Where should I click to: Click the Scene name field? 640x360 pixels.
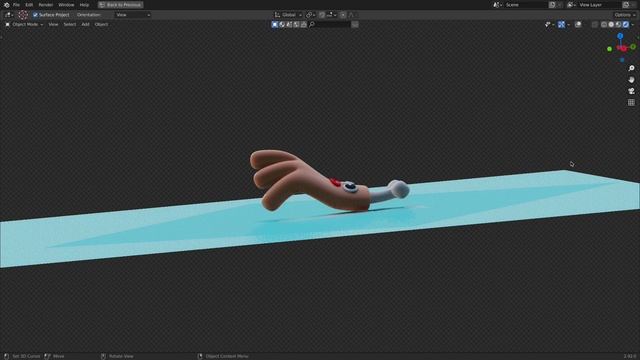(x=526, y=5)
